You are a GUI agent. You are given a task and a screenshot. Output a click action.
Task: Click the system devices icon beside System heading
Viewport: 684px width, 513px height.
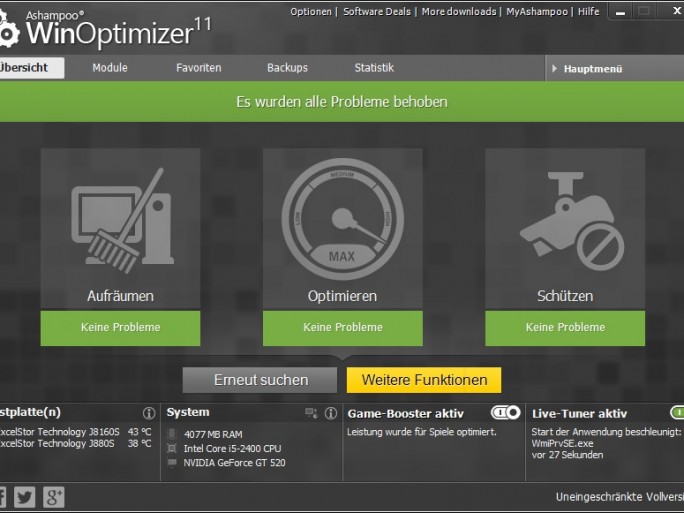coord(311,413)
